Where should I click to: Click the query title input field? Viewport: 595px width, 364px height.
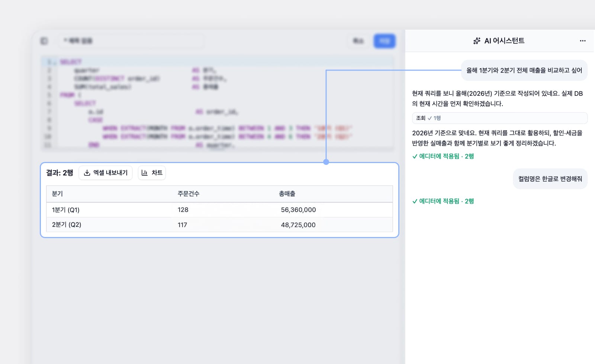click(131, 41)
